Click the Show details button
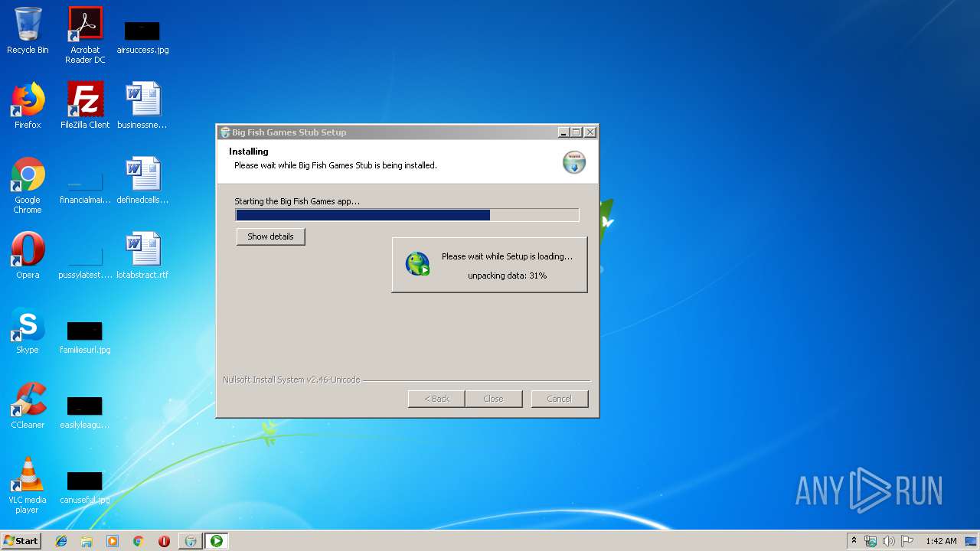The height and width of the screenshot is (551, 980). (270, 236)
